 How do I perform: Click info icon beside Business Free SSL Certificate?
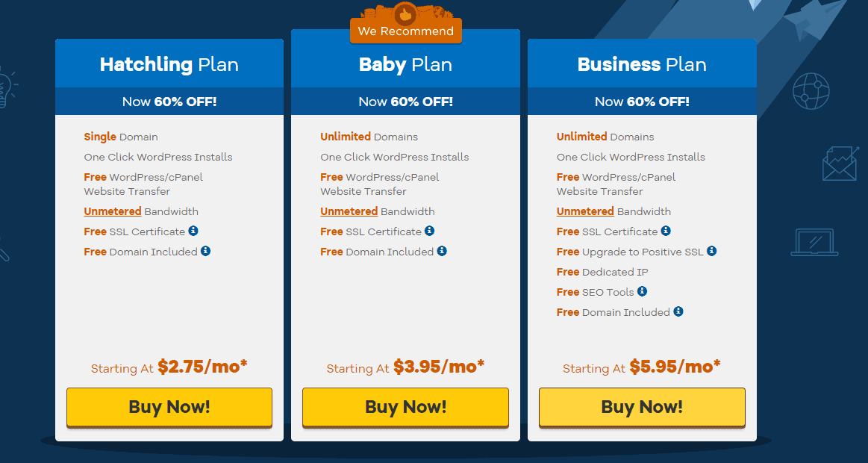pos(666,231)
